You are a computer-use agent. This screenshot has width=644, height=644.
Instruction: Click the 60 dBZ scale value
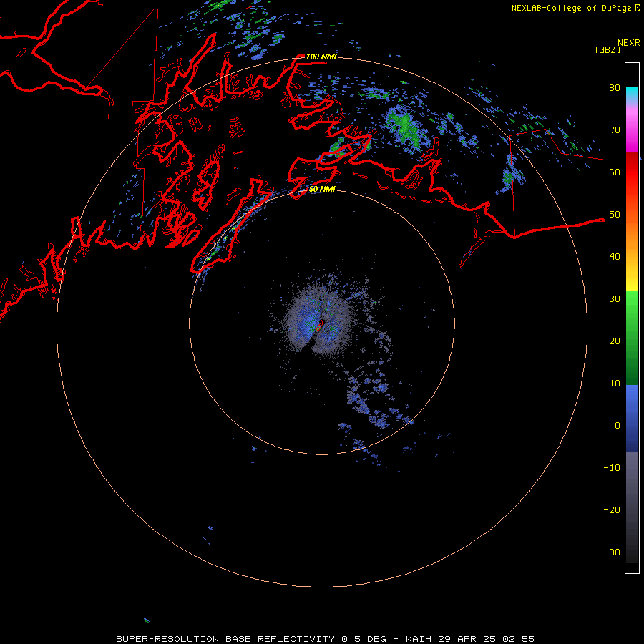click(x=615, y=172)
